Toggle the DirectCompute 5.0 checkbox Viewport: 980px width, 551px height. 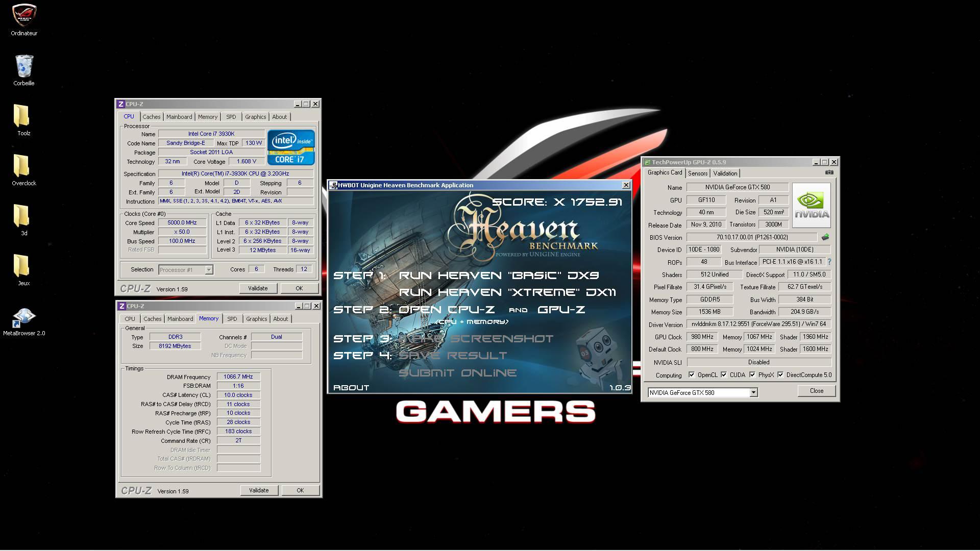[780, 375]
